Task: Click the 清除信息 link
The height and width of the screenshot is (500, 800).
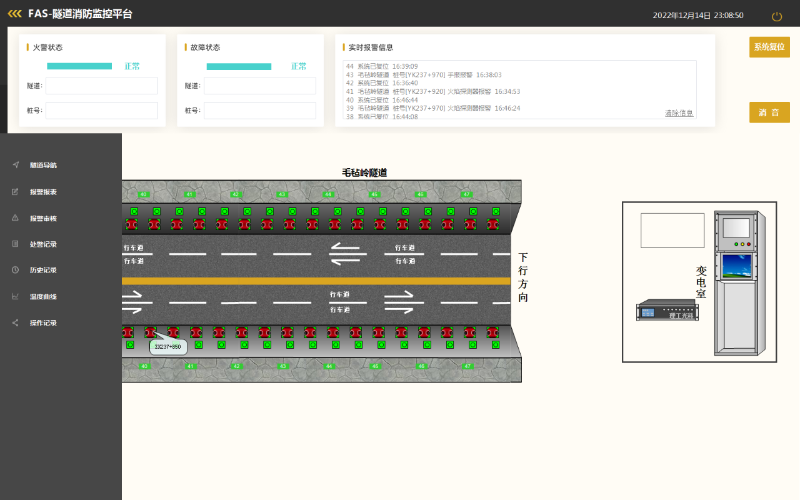Action: point(679,113)
